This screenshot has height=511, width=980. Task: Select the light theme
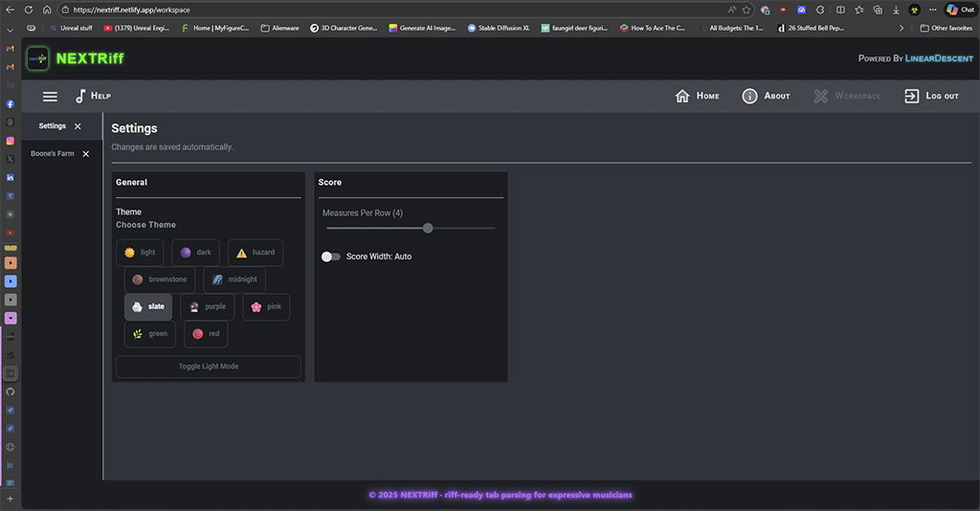click(140, 253)
